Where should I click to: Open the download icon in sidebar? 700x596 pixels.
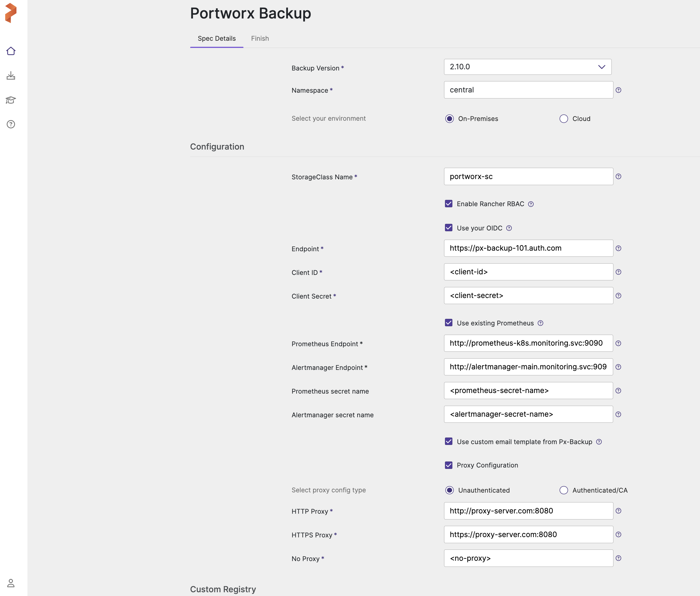coord(11,75)
